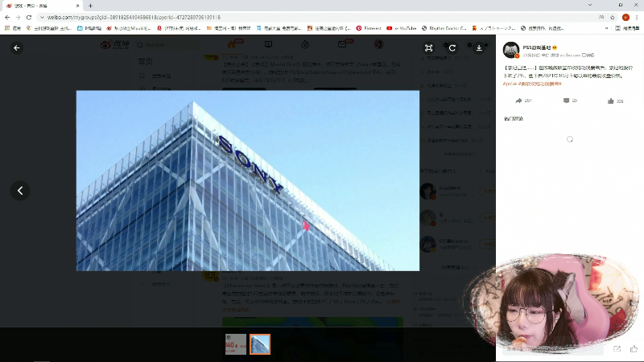Go to the previous image with the left chevron
The image size is (644, 362).
click(x=20, y=191)
